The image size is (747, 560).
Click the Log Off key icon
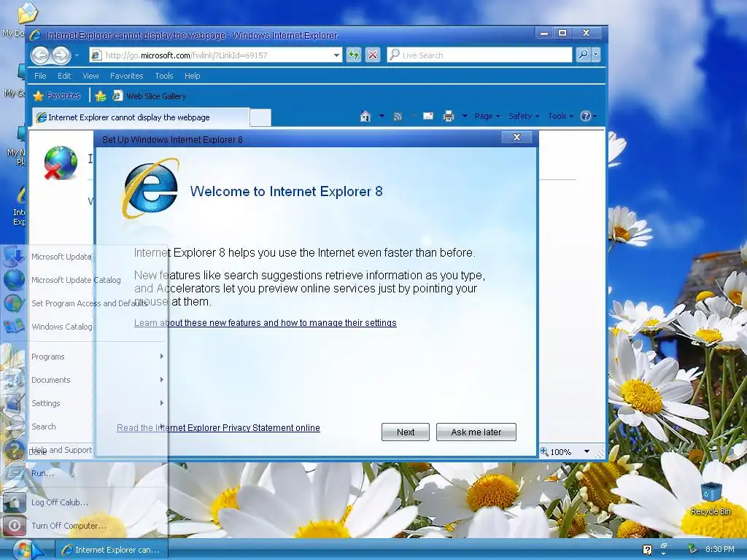[15, 502]
